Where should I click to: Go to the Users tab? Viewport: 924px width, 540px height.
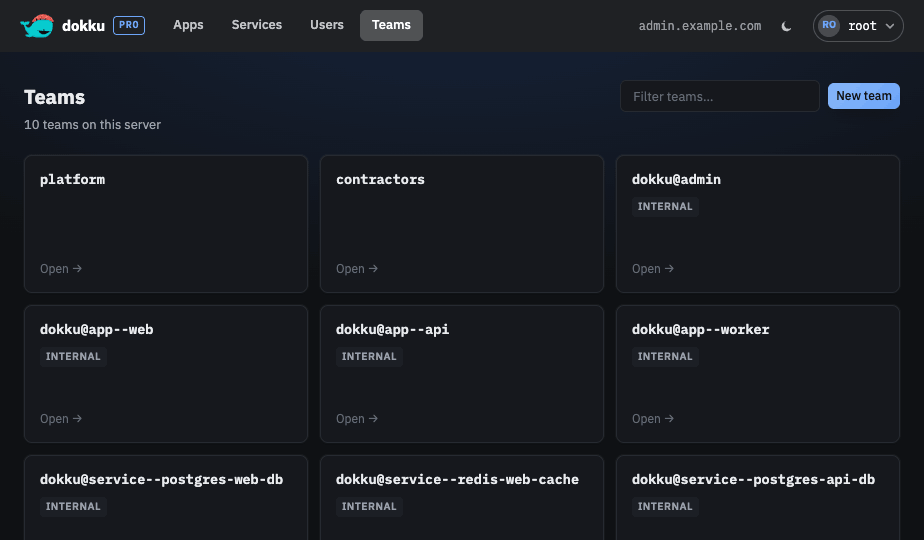(326, 25)
